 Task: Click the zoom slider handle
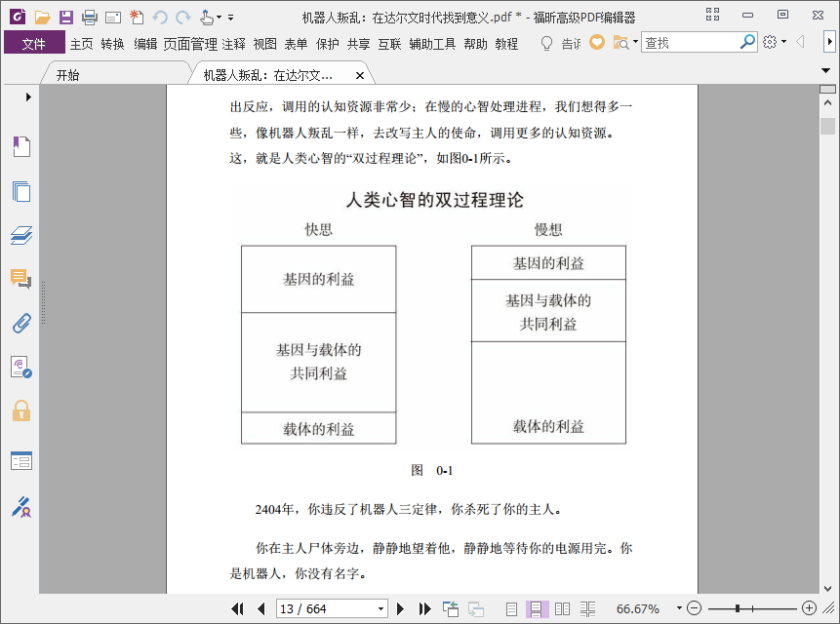[738, 608]
